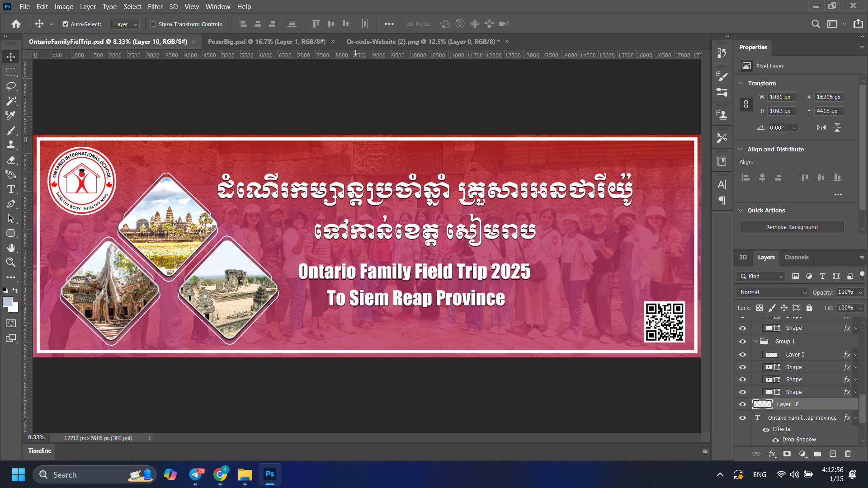This screenshot has width=868, height=488.
Task: Hide the Layer 10 layer
Action: (742, 404)
